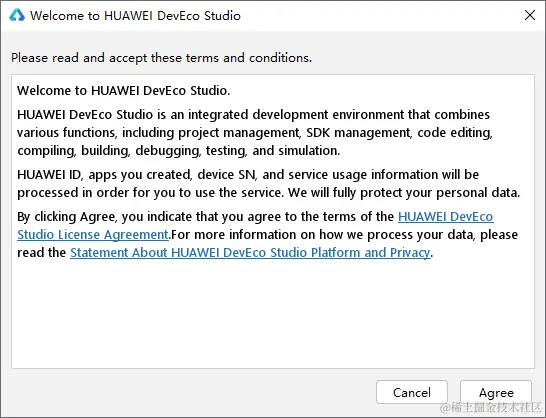The height and width of the screenshot is (418, 546).
Task: Click the 'SDK management' phrase in the text
Action: tap(359, 133)
